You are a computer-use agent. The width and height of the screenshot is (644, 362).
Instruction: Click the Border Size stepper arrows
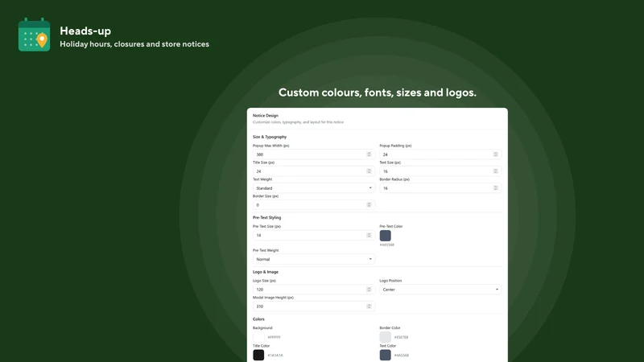point(369,205)
